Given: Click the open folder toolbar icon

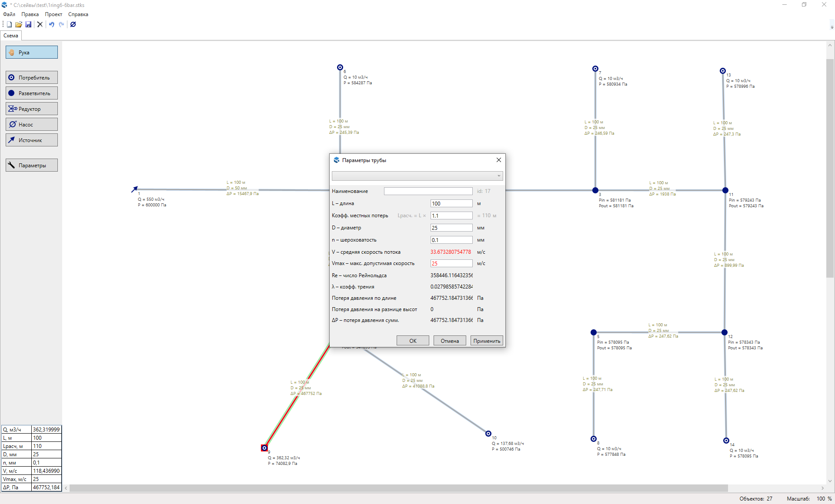Looking at the screenshot, I should click(19, 24).
